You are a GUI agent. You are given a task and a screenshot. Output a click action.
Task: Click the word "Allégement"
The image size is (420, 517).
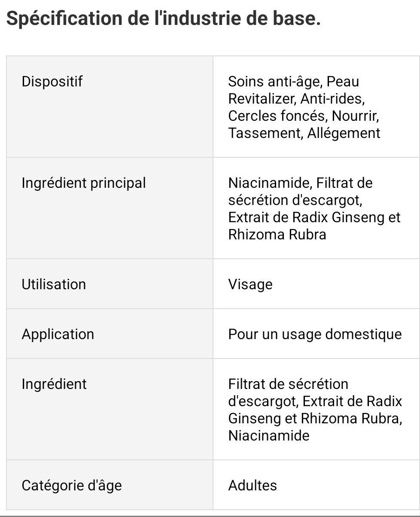point(344,133)
